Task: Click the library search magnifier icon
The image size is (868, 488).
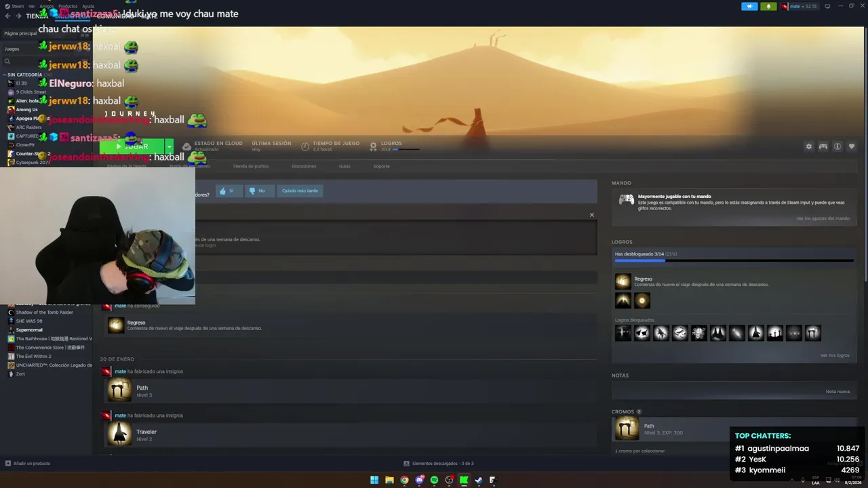Action: pyautogui.click(x=7, y=61)
